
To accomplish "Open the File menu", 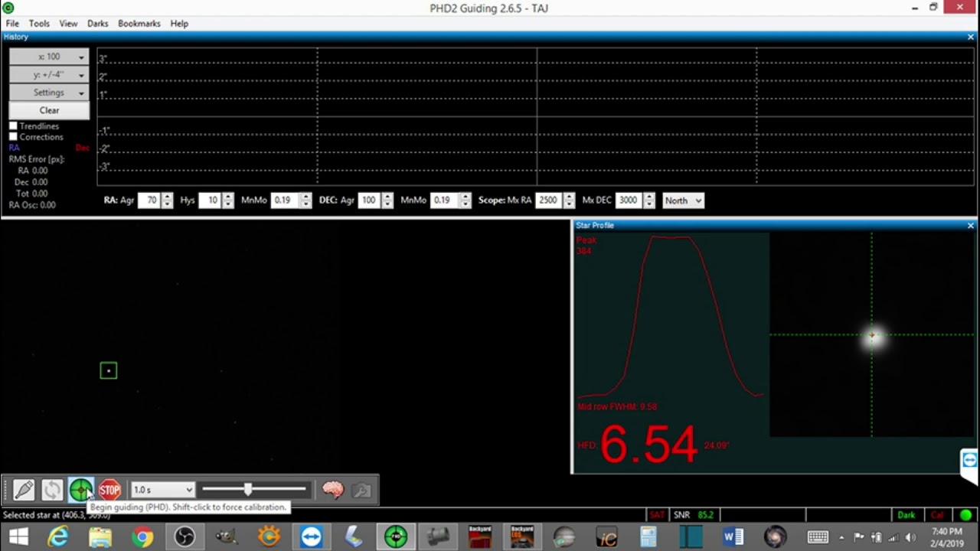I will (x=12, y=24).
